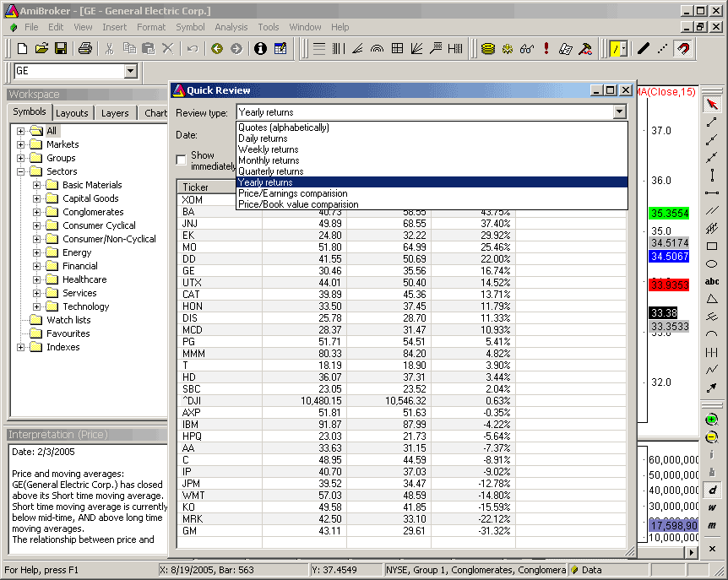Go back with the green left arrow
Image resolution: width=728 pixels, height=580 pixels.
[x=217, y=48]
